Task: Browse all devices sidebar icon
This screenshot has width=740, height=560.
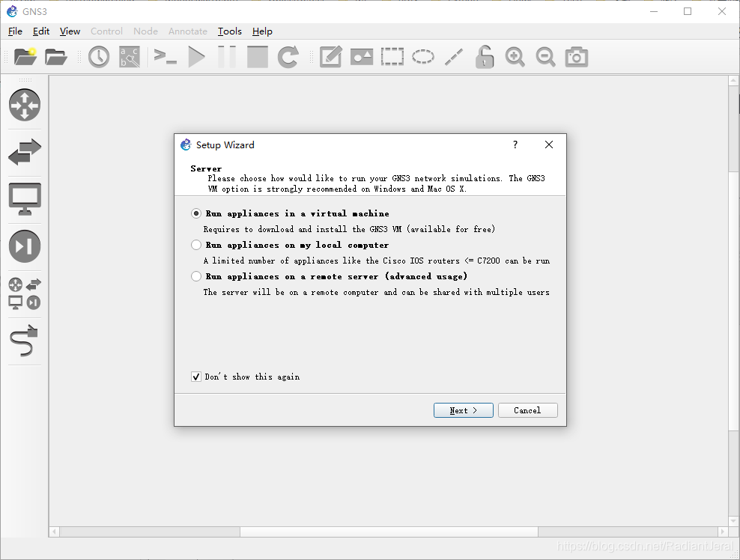Action: coord(25,293)
